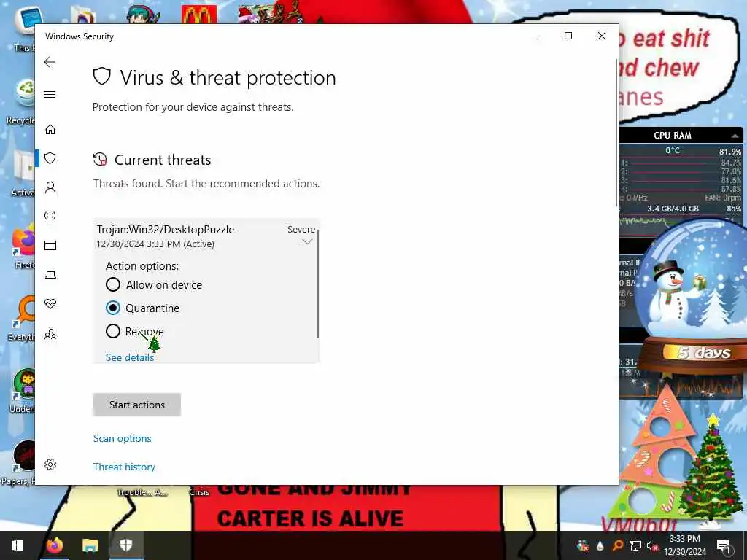
Task: Open the notification center icon
Action: coord(724,545)
